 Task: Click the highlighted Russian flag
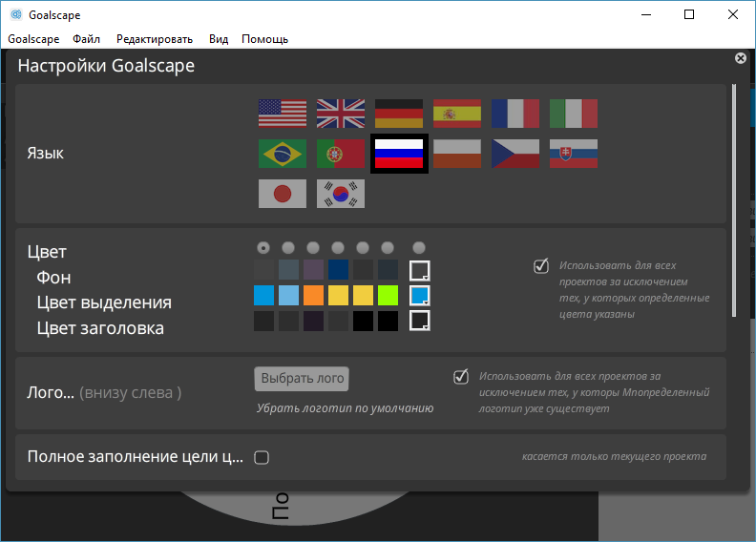(399, 154)
